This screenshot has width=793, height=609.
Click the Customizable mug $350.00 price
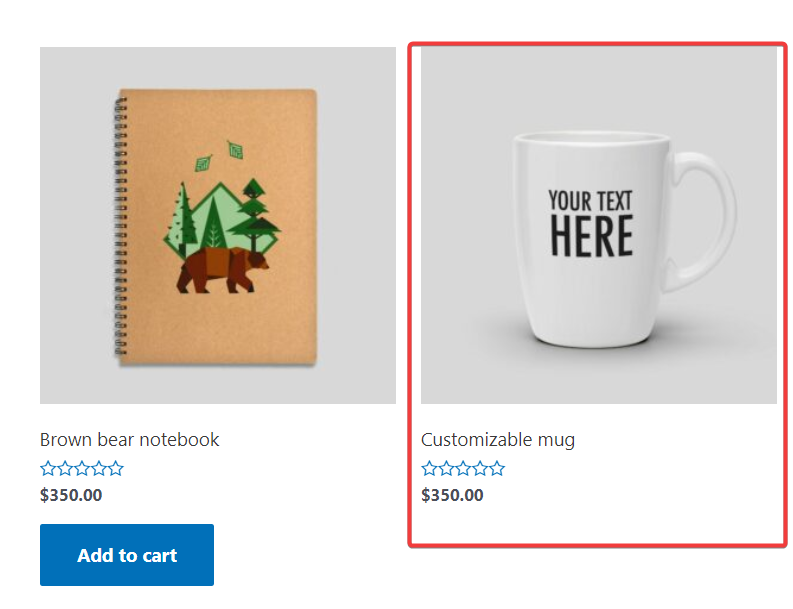452,494
